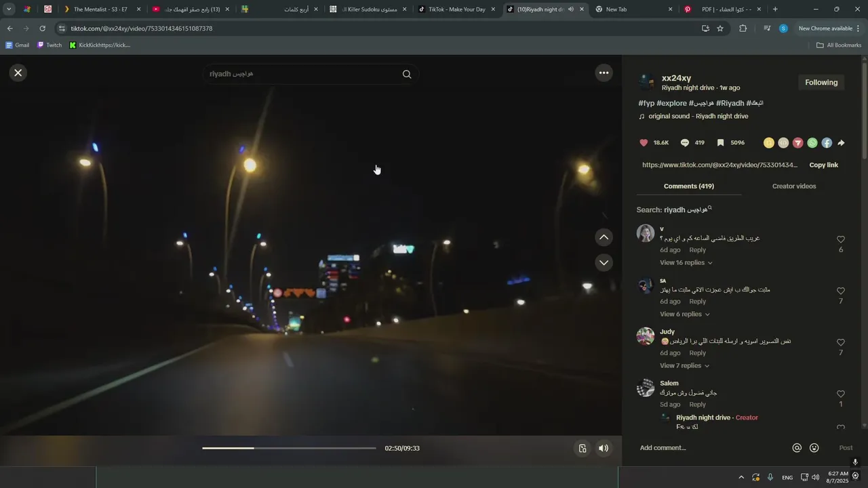Reply to V's comment

(697, 250)
